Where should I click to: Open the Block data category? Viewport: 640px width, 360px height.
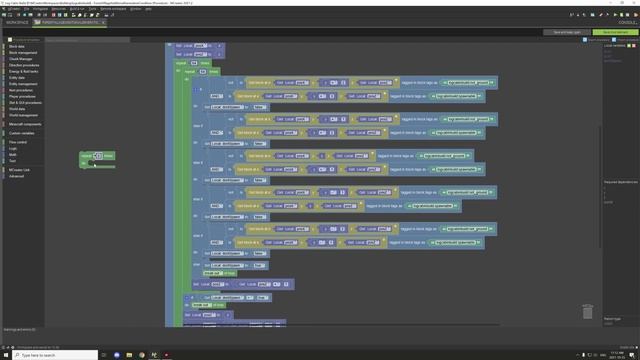(17, 47)
